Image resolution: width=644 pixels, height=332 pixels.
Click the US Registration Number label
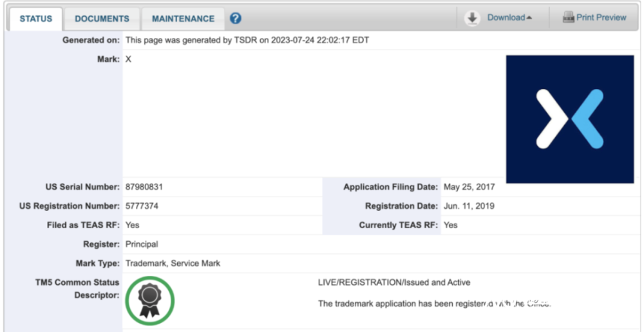click(70, 206)
